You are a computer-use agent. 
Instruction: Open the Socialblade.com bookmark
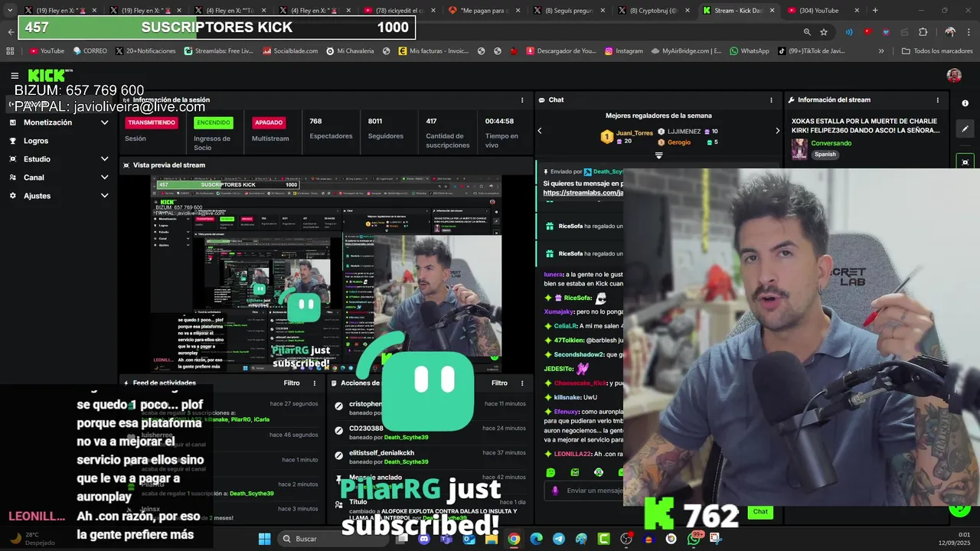[x=290, y=51]
